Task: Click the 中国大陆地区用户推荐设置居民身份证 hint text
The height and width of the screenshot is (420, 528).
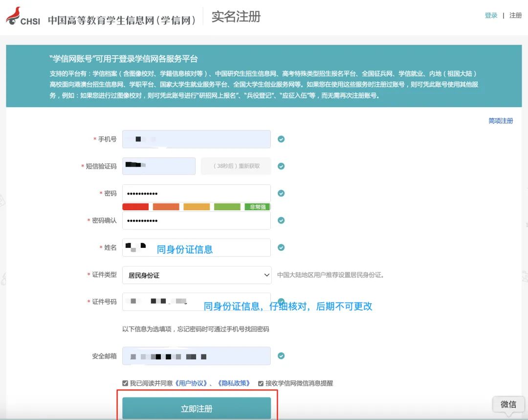Action: (x=330, y=275)
